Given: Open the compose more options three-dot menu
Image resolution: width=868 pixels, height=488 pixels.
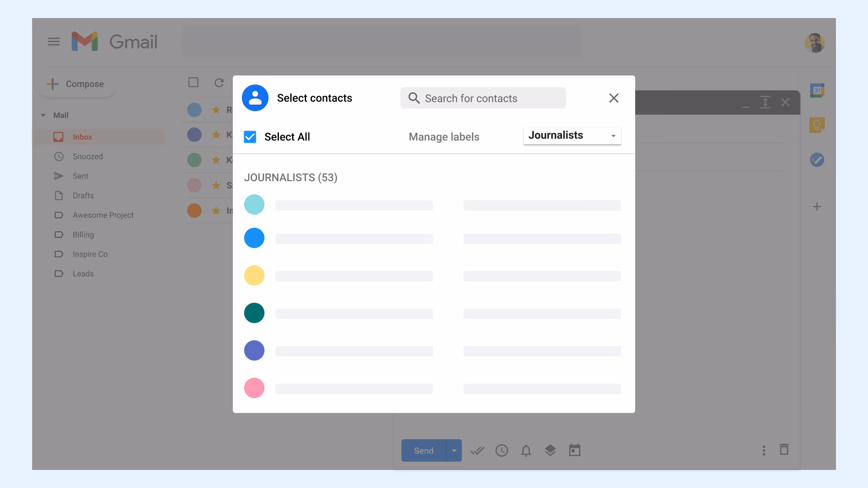Looking at the screenshot, I should click(x=764, y=450).
